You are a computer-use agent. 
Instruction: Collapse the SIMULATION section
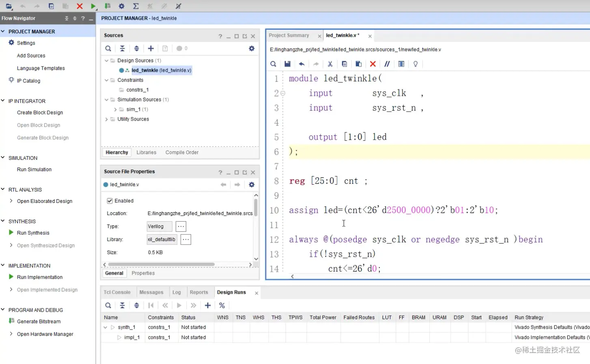tap(3, 157)
